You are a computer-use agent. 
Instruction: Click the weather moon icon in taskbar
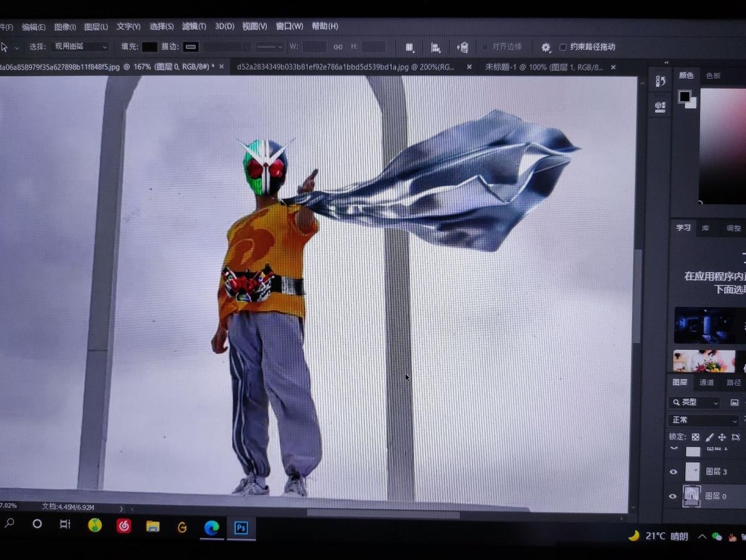(x=634, y=535)
